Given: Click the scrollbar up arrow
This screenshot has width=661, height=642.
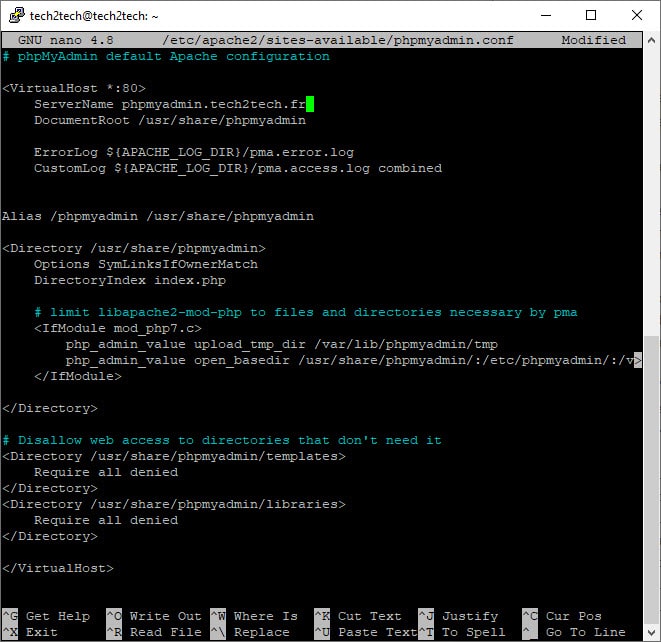Looking at the screenshot, I should 651,41.
